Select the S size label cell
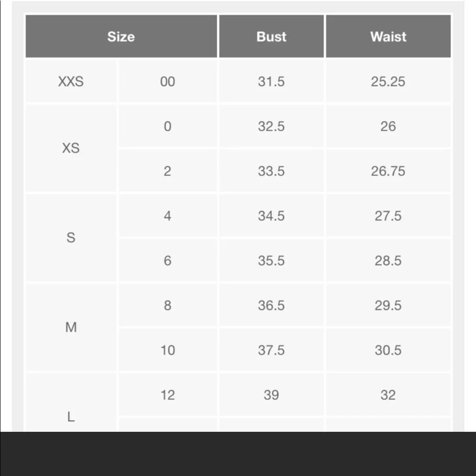Screen dimensions: 476x476 point(71,238)
